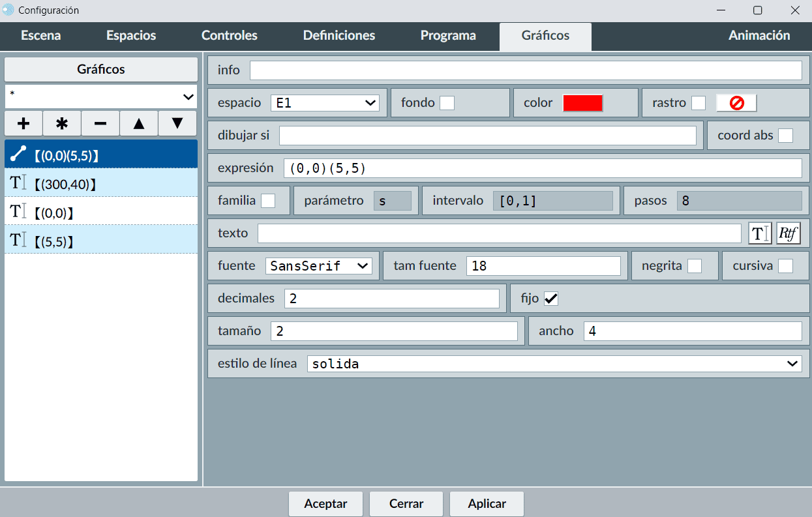The image size is (812, 517).
Task: Open plain text editor icon beside texto
Action: click(760, 233)
